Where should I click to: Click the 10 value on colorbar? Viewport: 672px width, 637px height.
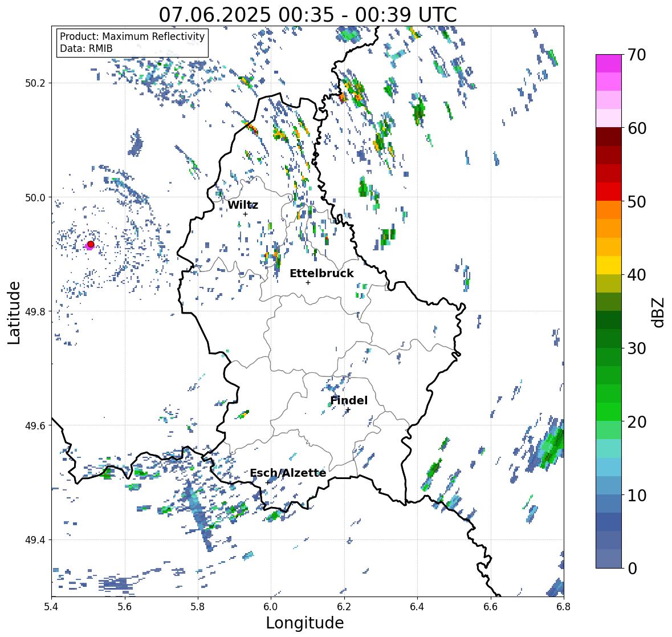point(637,495)
